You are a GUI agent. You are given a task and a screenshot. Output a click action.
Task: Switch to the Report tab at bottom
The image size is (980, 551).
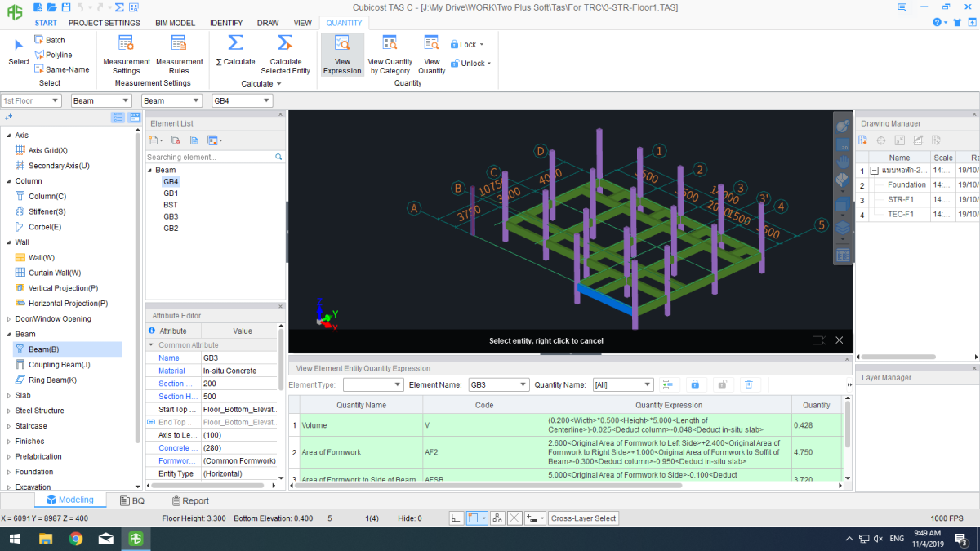189,500
